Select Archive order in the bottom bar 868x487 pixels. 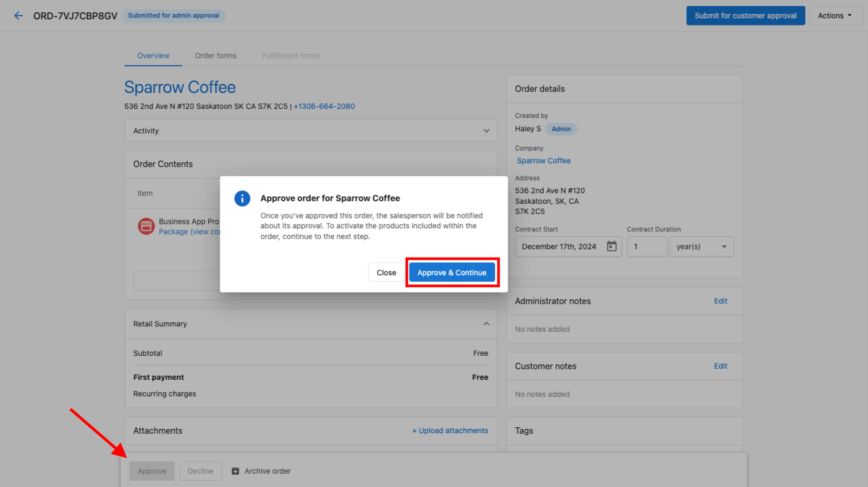point(261,471)
